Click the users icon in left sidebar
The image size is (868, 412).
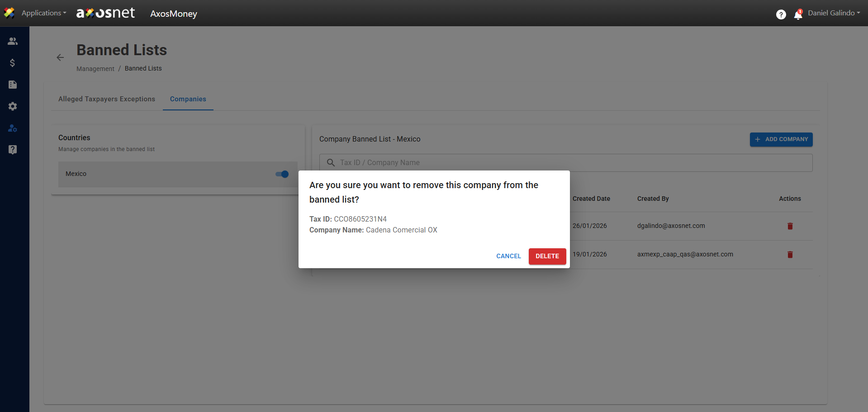point(13,41)
